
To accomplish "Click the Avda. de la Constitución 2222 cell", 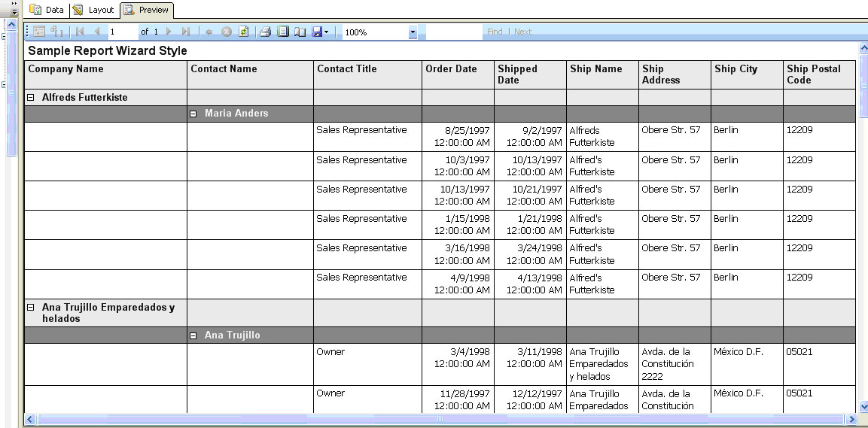I will [x=675, y=364].
